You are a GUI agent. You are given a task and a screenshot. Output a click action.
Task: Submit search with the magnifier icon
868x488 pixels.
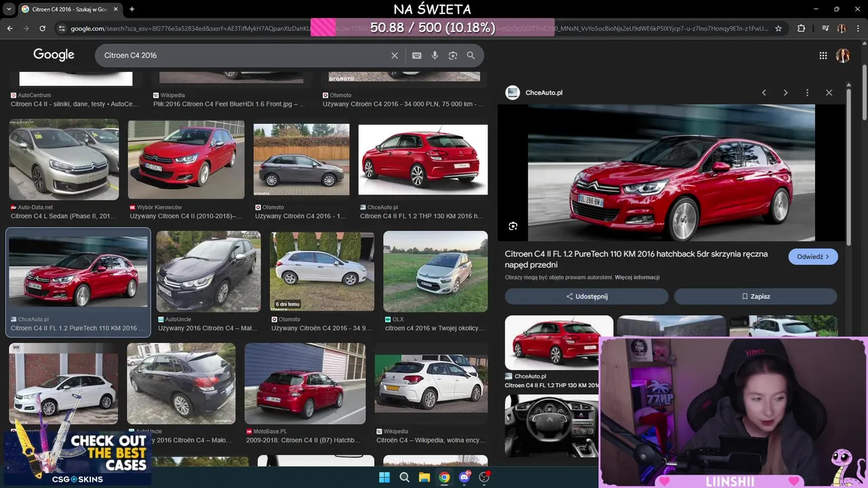pos(471,56)
